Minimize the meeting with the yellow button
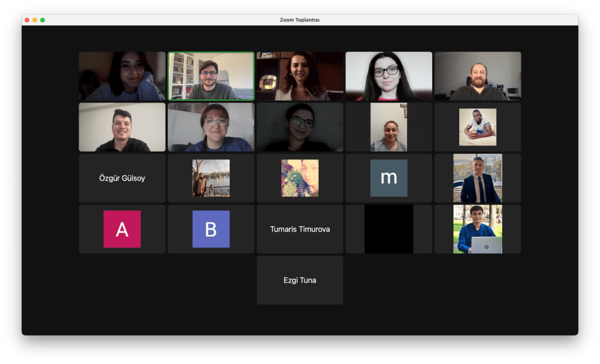The width and height of the screenshot is (600, 364). [x=35, y=20]
